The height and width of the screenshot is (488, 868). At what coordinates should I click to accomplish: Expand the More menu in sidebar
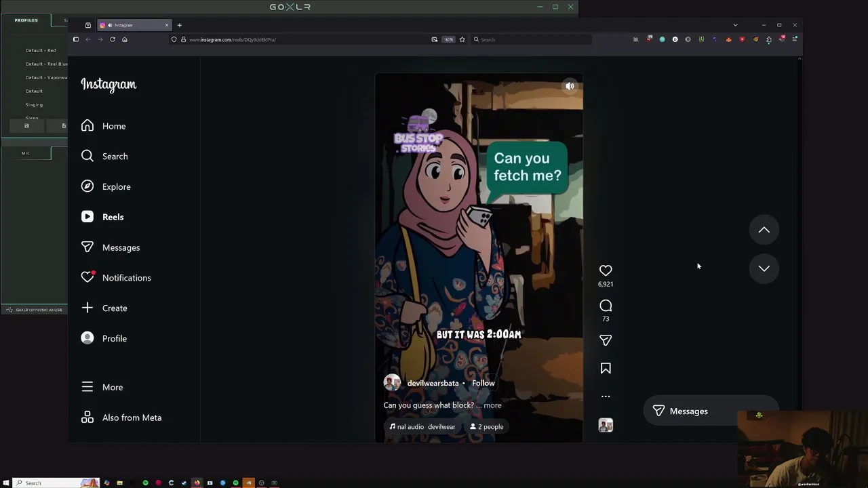[102, 387]
